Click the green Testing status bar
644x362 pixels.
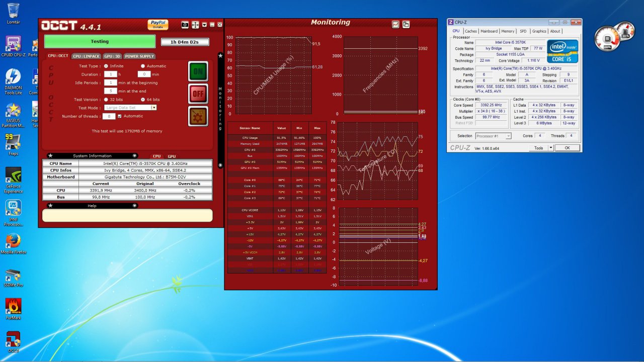point(100,41)
